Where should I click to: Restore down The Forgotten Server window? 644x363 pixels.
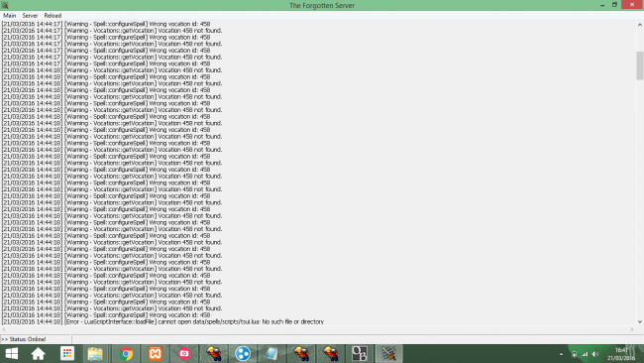click(x=614, y=5)
